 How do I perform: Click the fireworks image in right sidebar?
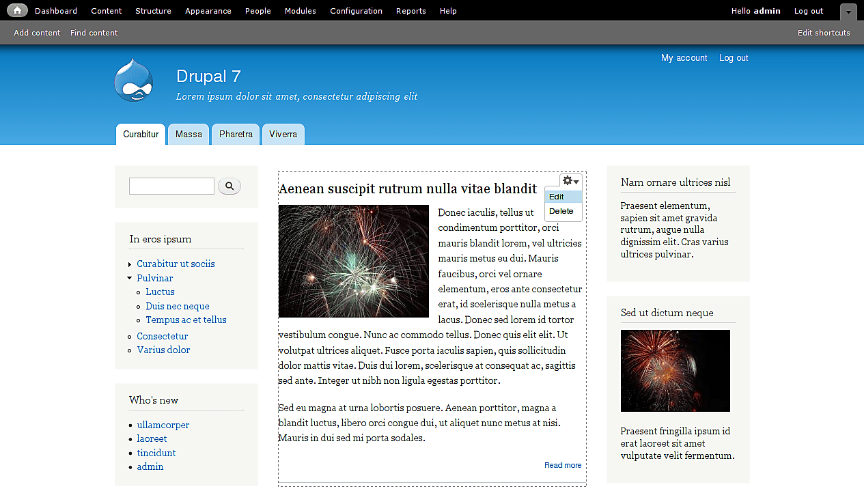pyautogui.click(x=675, y=371)
